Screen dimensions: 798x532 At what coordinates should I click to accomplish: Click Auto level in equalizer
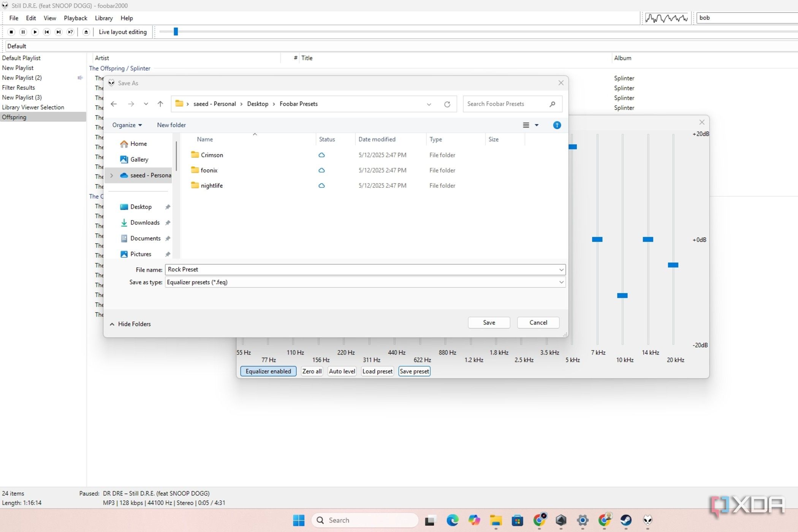[x=342, y=371]
